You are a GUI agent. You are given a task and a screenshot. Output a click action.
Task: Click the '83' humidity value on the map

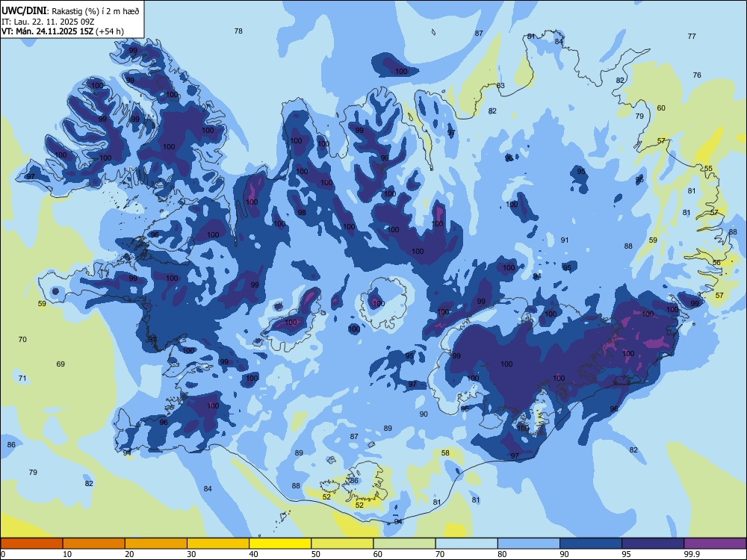point(500,86)
